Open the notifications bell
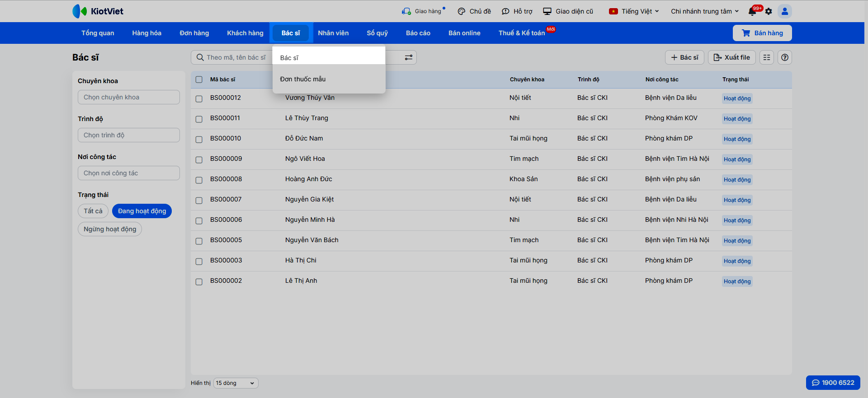The image size is (868, 398). point(752,11)
